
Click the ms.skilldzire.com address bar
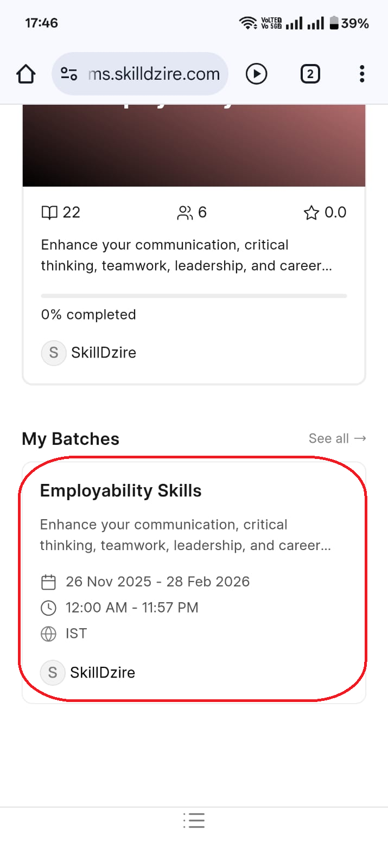154,74
